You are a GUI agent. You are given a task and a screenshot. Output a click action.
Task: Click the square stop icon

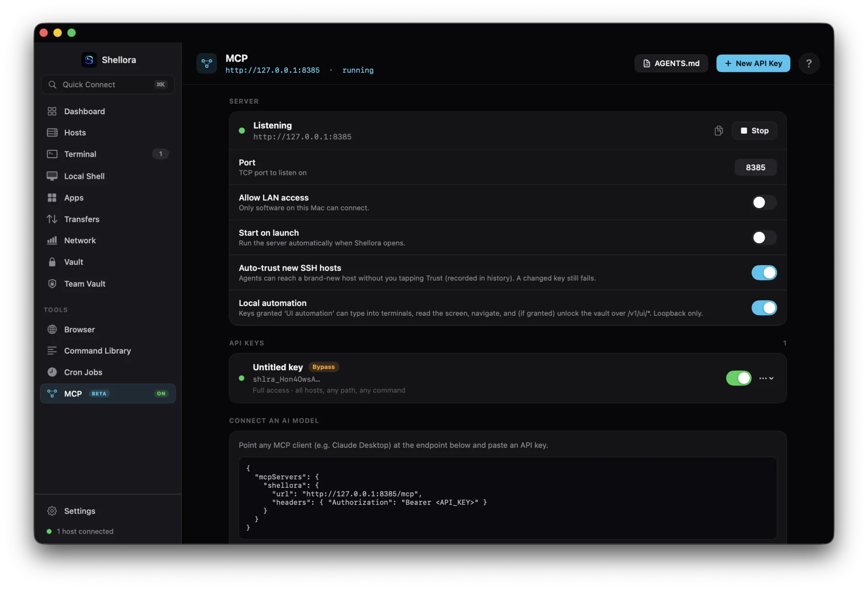(744, 131)
